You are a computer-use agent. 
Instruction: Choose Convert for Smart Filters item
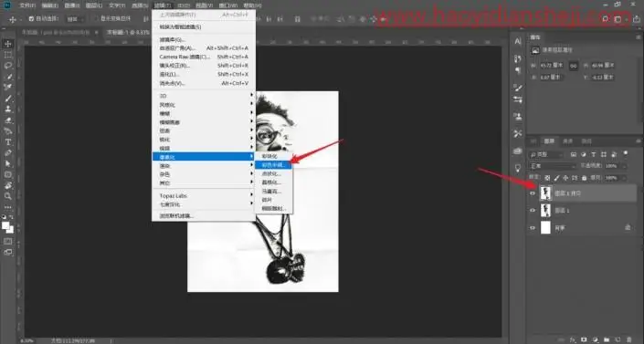tap(204, 27)
